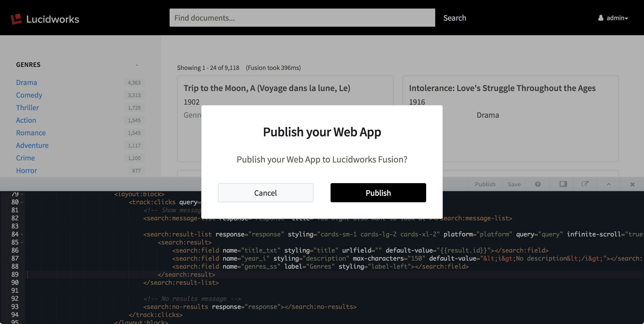Viewport: 644px width, 324px height.
Task: Filter by Romance genre
Action: point(31,133)
